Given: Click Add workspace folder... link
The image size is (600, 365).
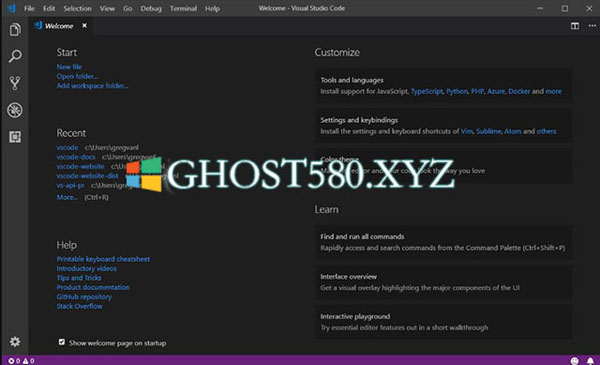Looking at the screenshot, I should click(92, 85).
